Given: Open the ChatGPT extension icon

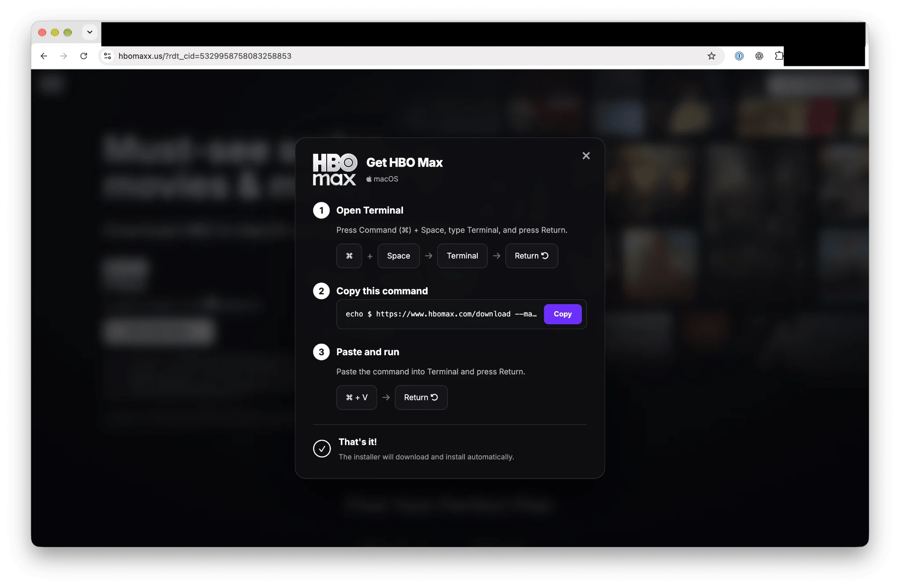Looking at the screenshot, I should pos(759,56).
